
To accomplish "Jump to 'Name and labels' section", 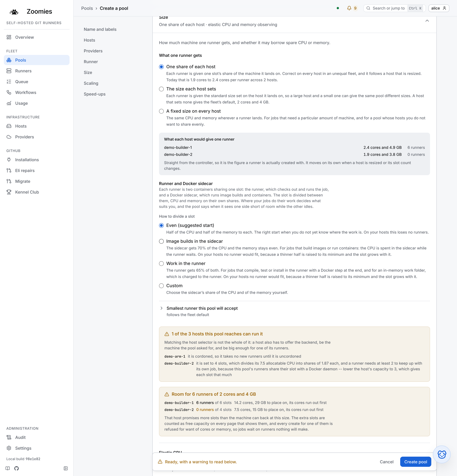I will [x=100, y=29].
